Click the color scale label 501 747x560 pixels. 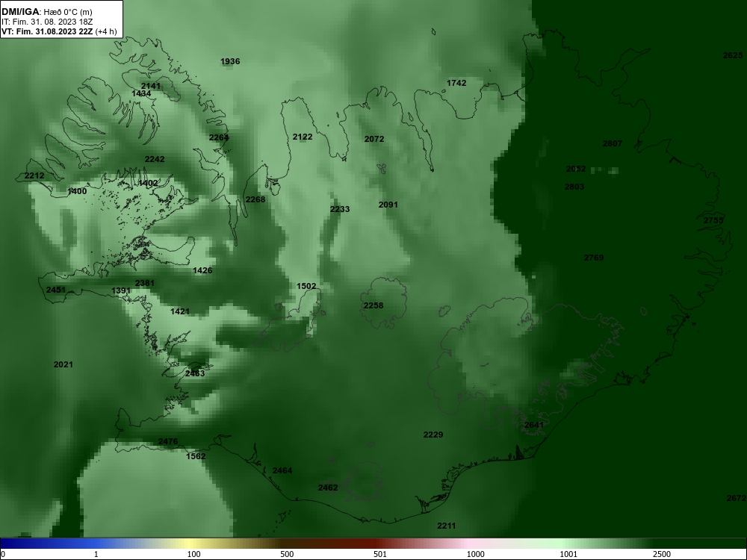click(380, 554)
